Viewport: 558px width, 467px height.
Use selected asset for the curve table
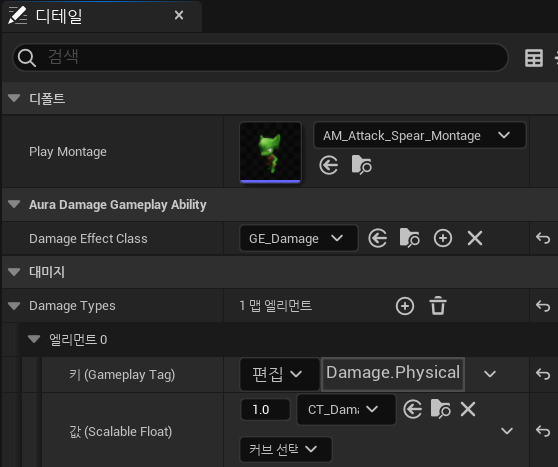412,409
